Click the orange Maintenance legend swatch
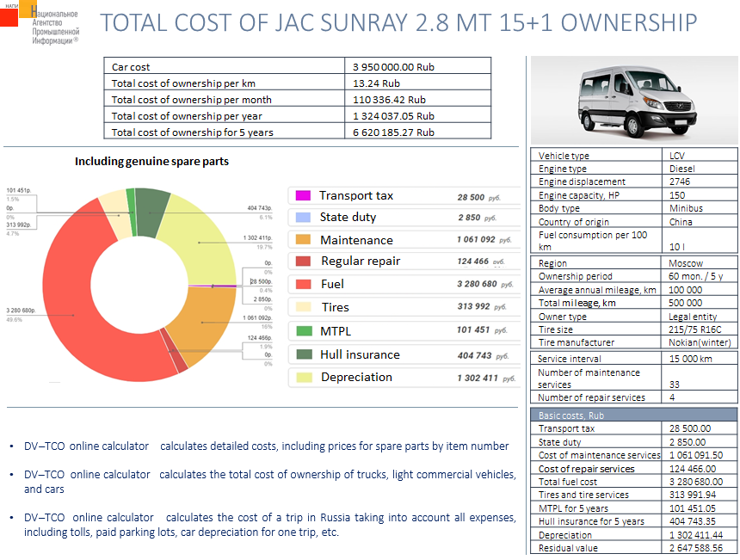 [x=302, y=240]
